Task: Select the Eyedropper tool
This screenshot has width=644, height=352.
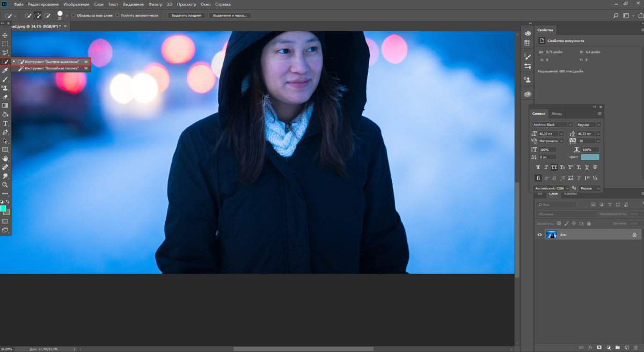Action: [5, 70]
